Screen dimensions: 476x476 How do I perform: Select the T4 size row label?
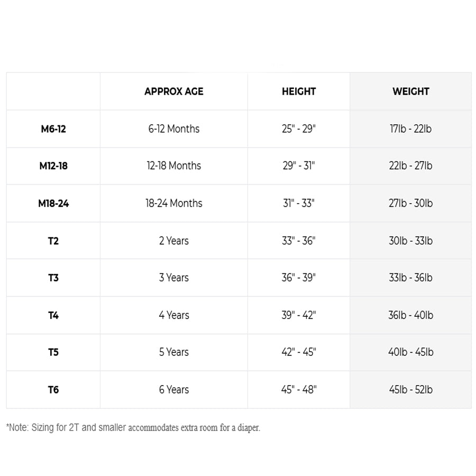click(x=53, y=316)
